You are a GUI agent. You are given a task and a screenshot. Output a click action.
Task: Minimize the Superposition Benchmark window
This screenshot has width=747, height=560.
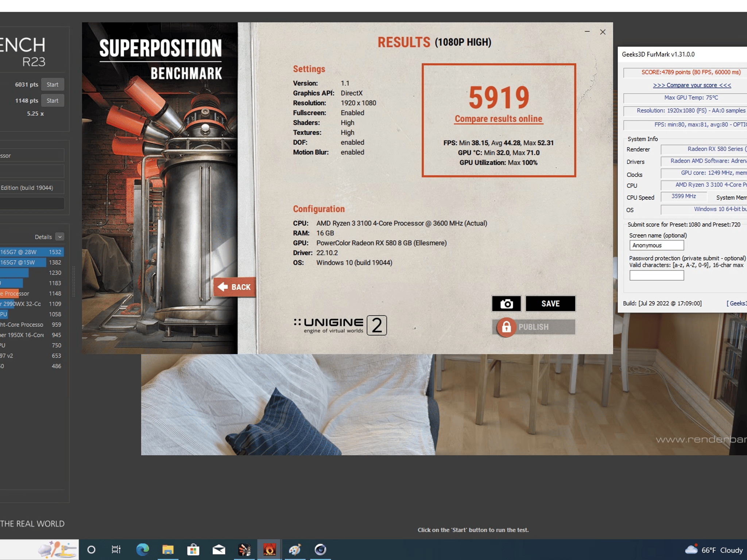(587, 32)
